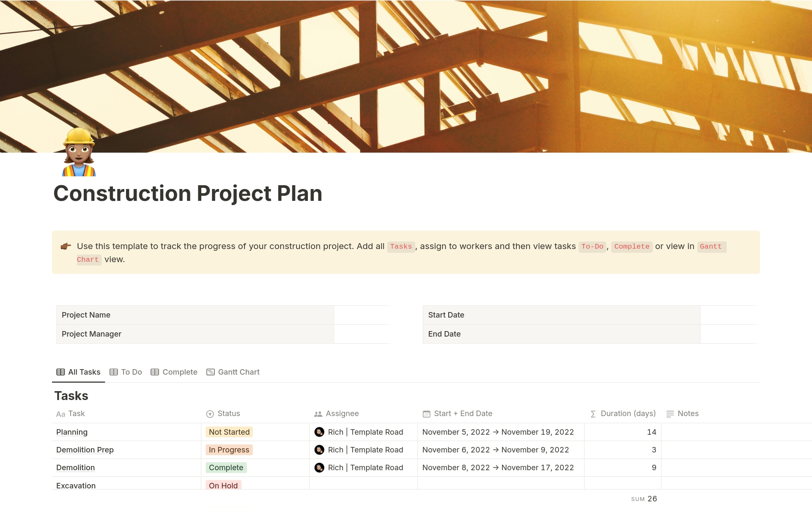Click the table icon next to All Tasks
This screenshot has height=507, width=812.
(60, 372)
